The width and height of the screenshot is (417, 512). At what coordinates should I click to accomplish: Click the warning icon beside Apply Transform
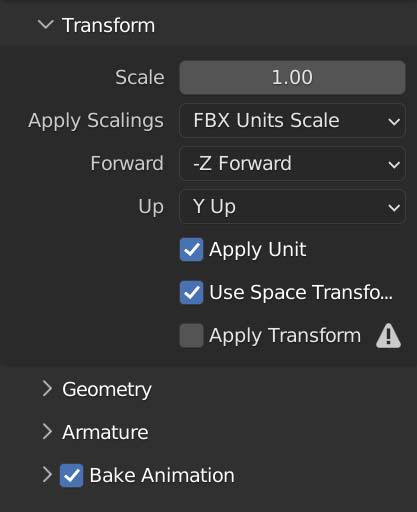[x=388, y=336]
